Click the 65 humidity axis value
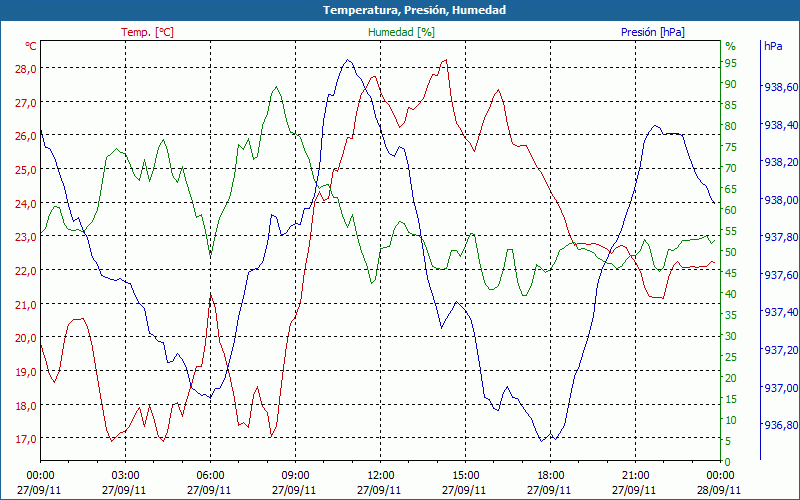 [731, 189]
